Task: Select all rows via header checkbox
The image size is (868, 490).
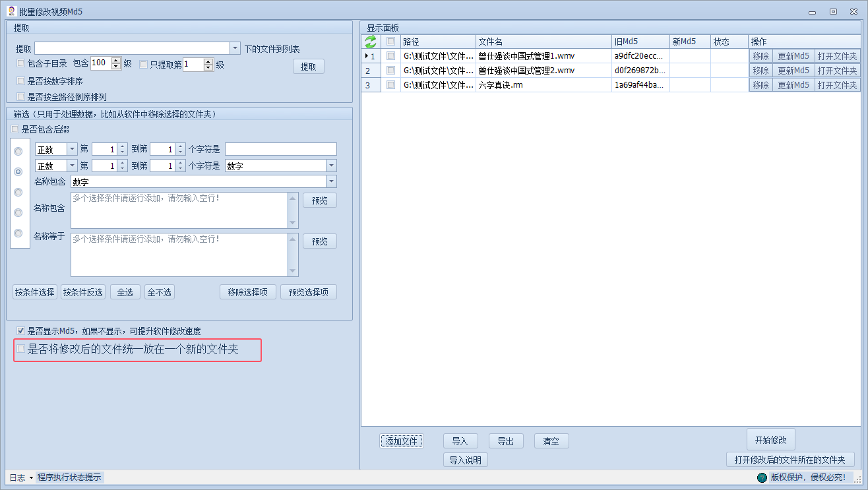Action: pyautogui.click(x=390, y=42)
